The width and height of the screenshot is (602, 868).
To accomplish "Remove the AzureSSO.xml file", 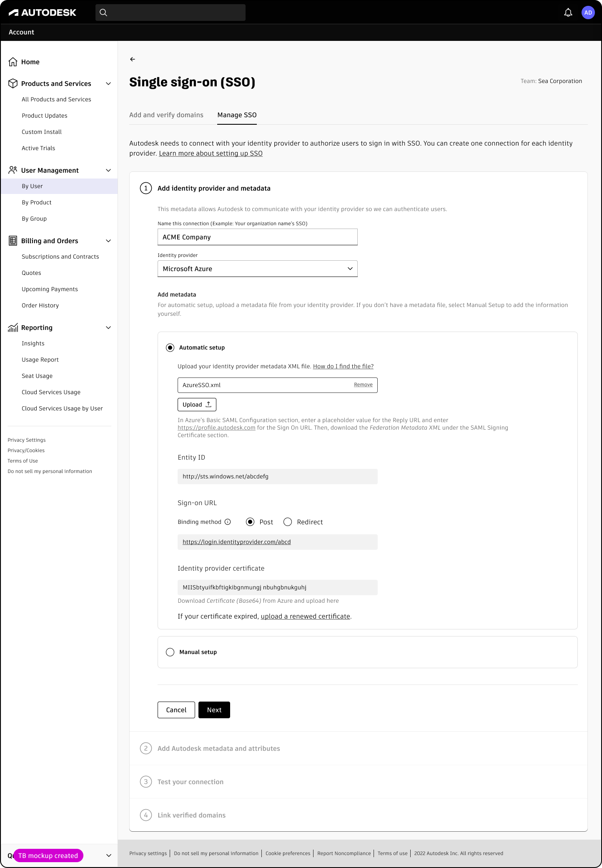I will tap(363, 385).
